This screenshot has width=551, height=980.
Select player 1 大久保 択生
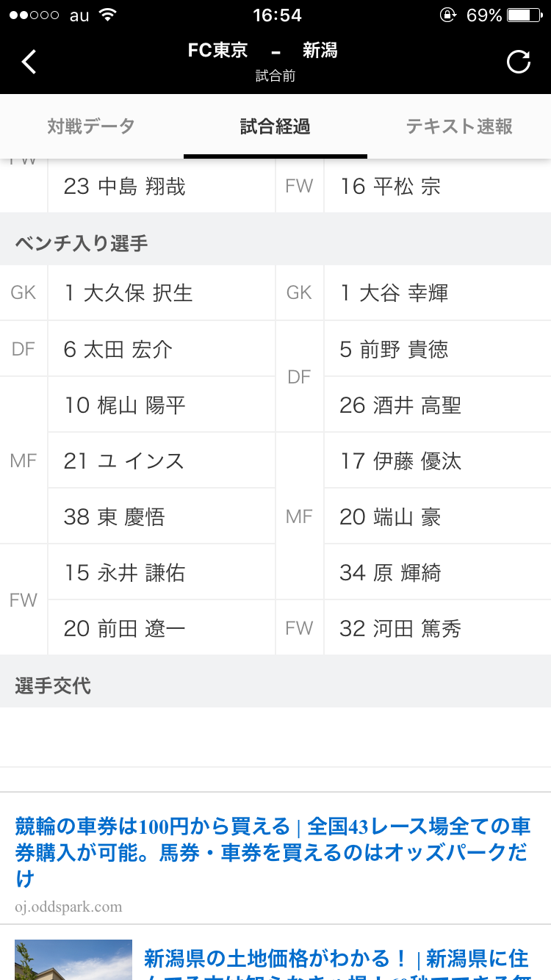pyautogui.click(x=129, y=293)
